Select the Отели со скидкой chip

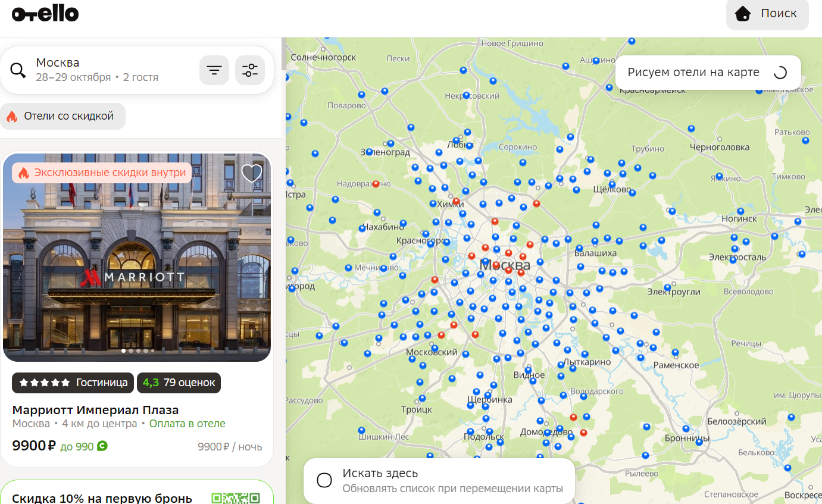click(62, 116)
